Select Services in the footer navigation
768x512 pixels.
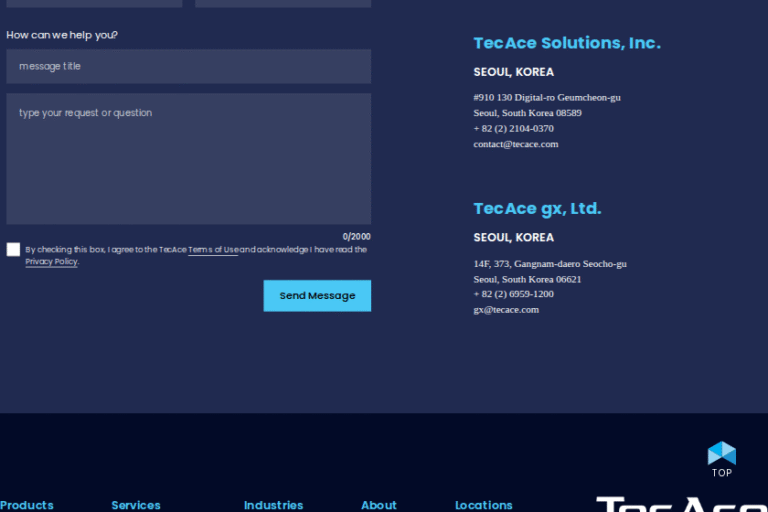click(x=136, y=505)
